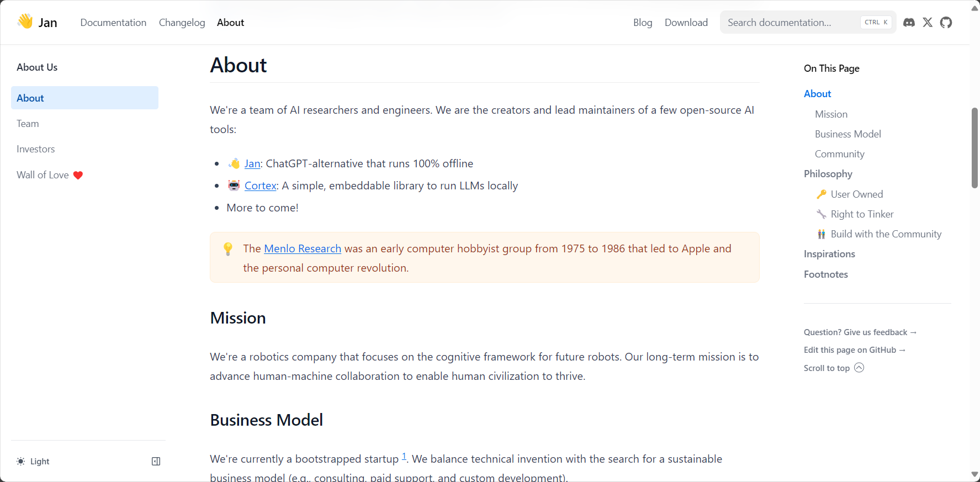Open the Documentation nav item
The height and width of the screenshot is (482, 980).
(113, 23)
